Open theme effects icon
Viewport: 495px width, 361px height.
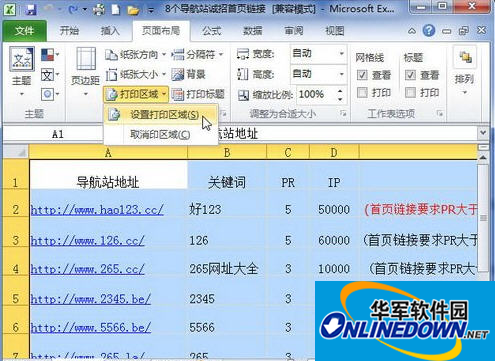[50, 94]
